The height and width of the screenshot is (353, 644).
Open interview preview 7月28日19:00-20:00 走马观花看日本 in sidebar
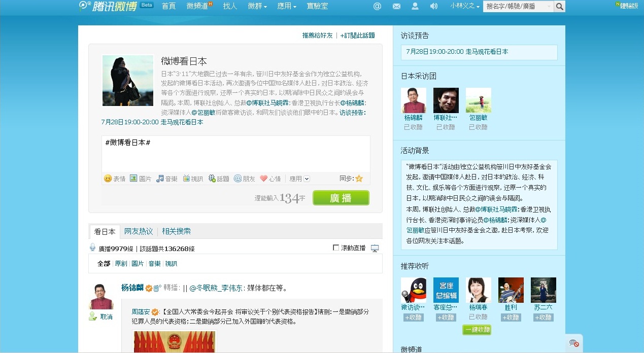[457, 52]
